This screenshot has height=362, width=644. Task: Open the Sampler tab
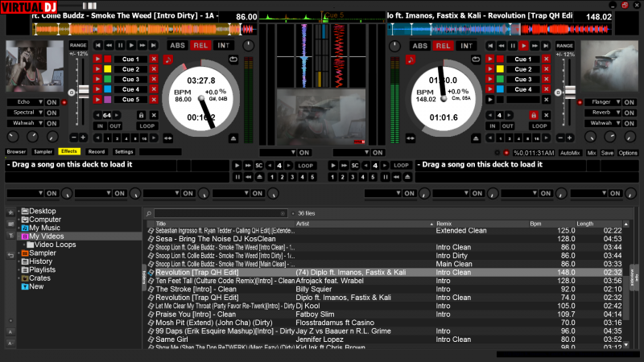[x=43, y=151]
